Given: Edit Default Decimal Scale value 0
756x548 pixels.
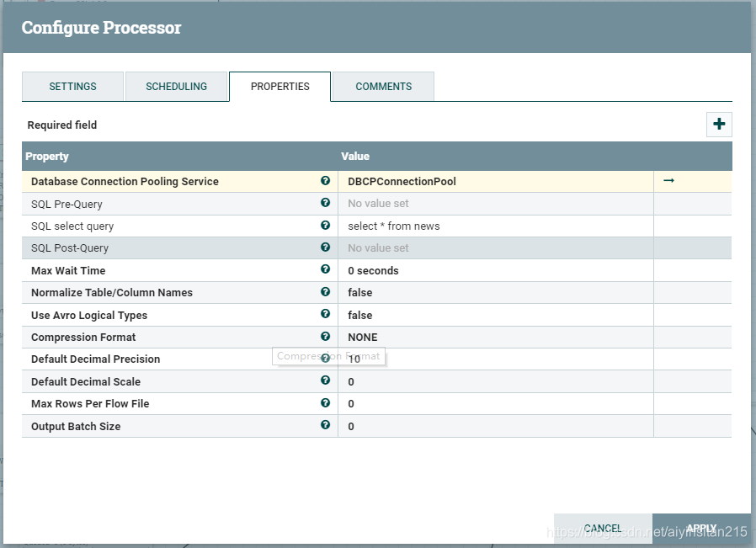Looking at the screenshot, I should pos(496,381).
